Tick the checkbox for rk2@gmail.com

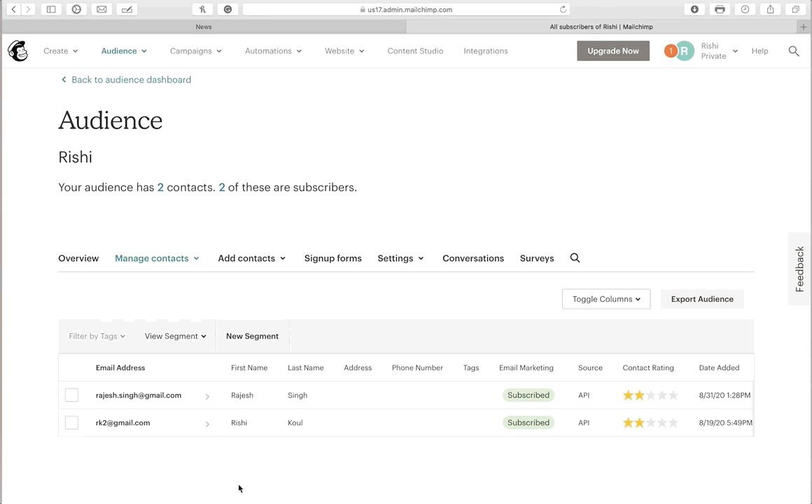(x=71, y=423)
